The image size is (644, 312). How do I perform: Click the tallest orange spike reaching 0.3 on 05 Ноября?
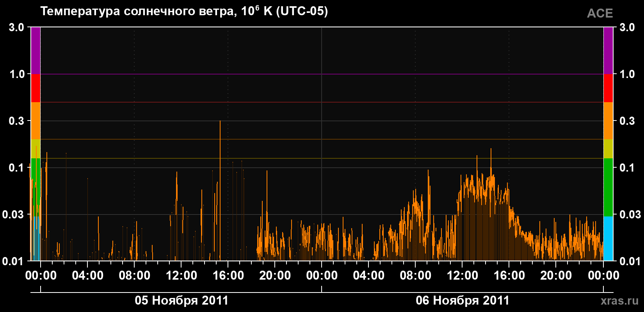click(220, 190)
